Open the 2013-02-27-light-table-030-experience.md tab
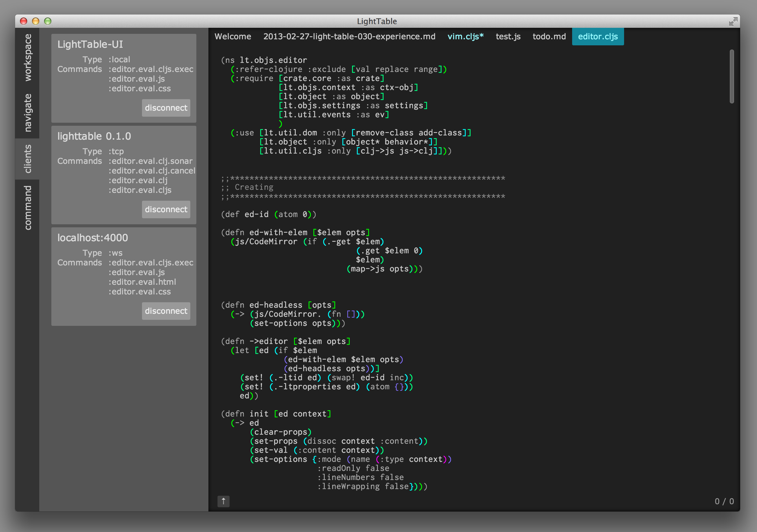757x532 pixels. pyautogui.click(x=349, y=37)
